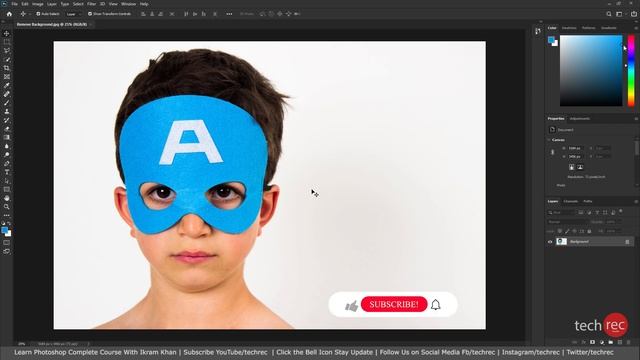
Task: Toggle lock transparent pixels in Layers
Action: [560, 231]
